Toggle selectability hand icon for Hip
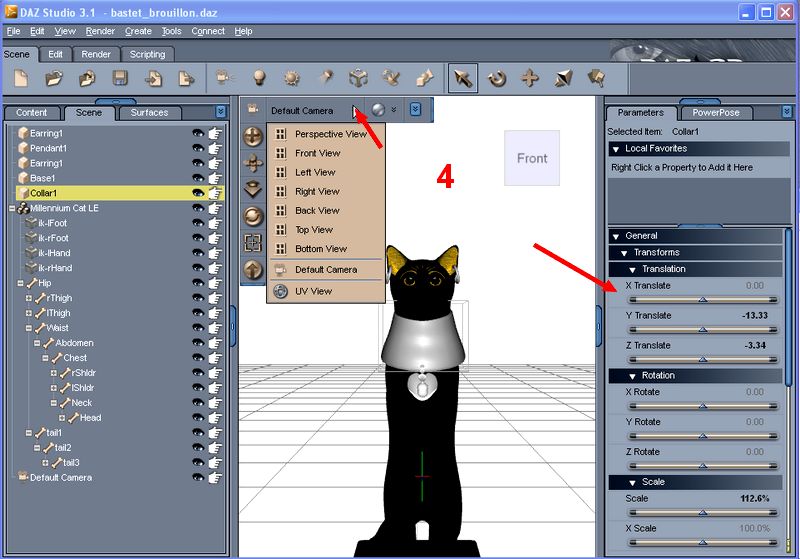Screen dimensions: 800x559 click(x=215, y=283)
